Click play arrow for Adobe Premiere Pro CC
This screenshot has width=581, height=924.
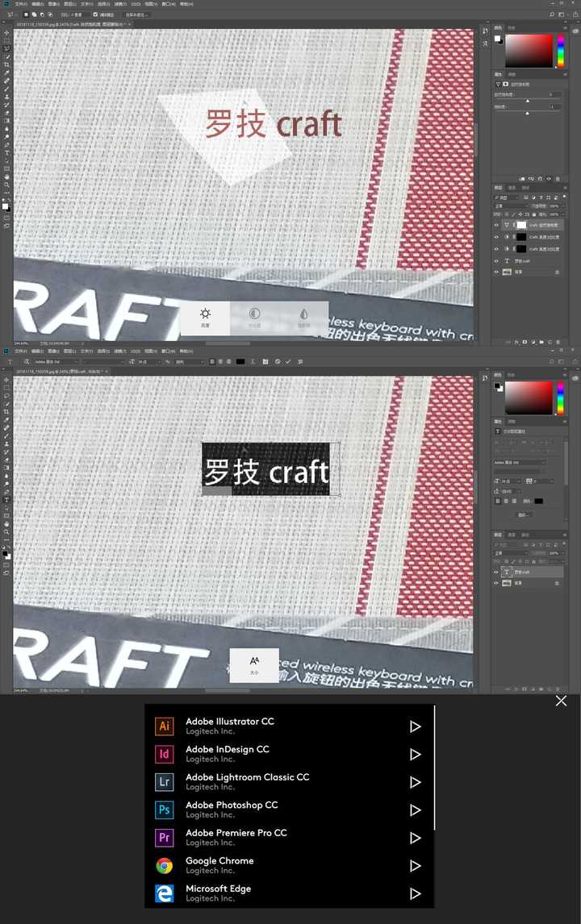tap(416, 838)
